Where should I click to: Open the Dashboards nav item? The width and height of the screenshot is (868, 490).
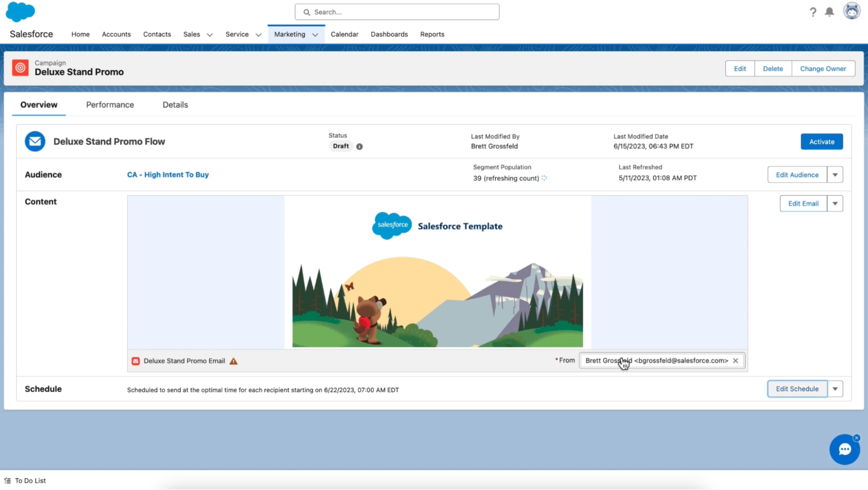point(389,34)
